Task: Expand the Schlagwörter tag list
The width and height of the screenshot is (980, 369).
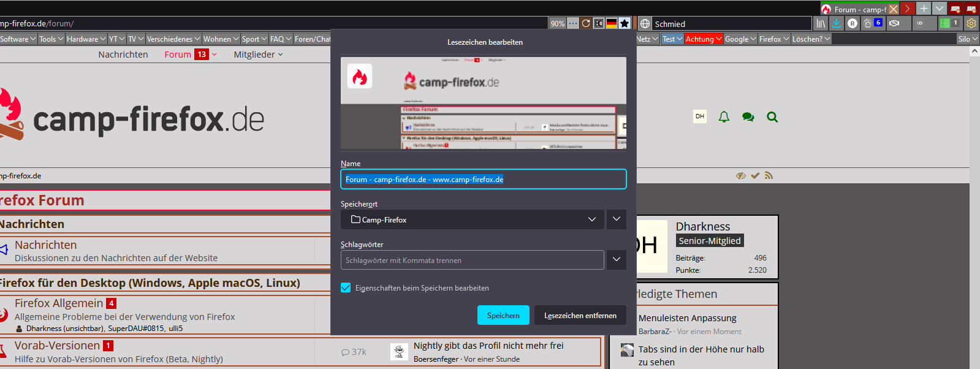Action: coord(617,260)
